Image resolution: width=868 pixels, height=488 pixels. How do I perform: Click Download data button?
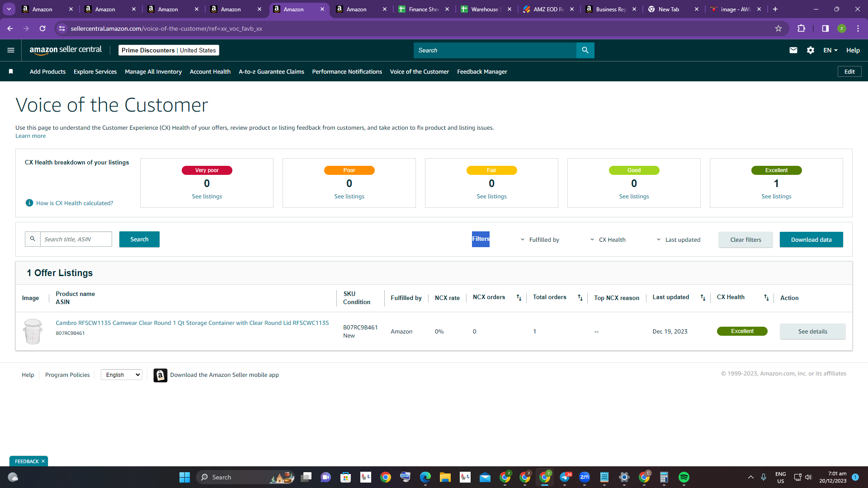(811, 240)
